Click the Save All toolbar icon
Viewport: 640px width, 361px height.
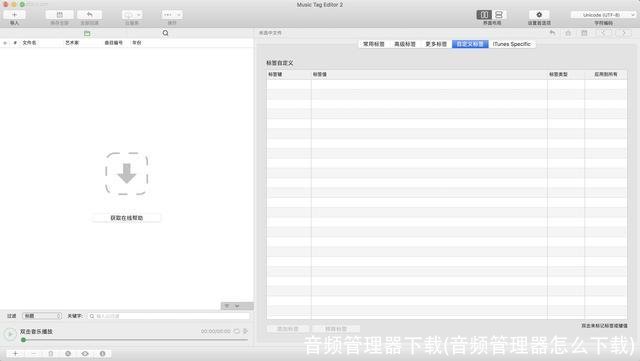pos(60,15)
